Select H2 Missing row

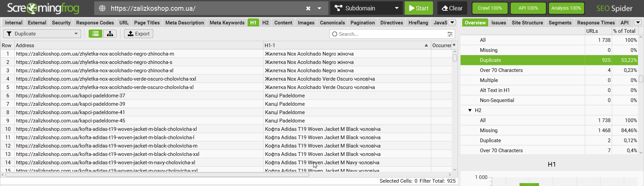tap(549, 130)
